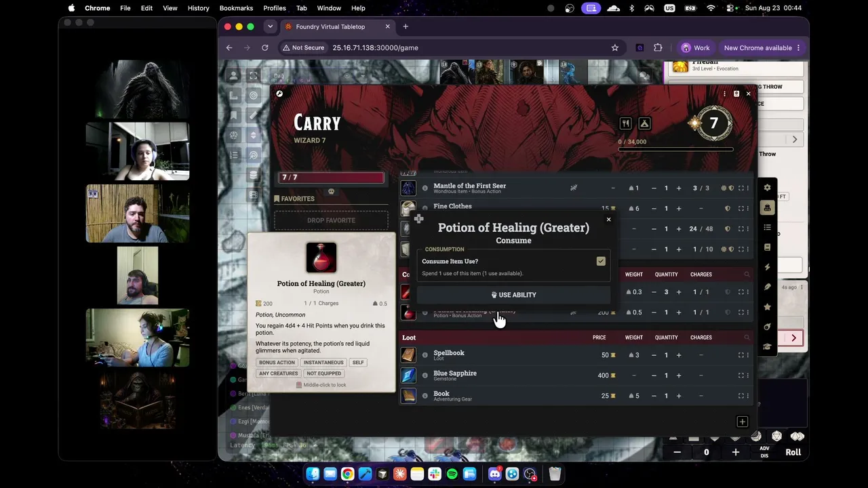
Task: Switch to the Features list tab icon
Action: point(767,228)
